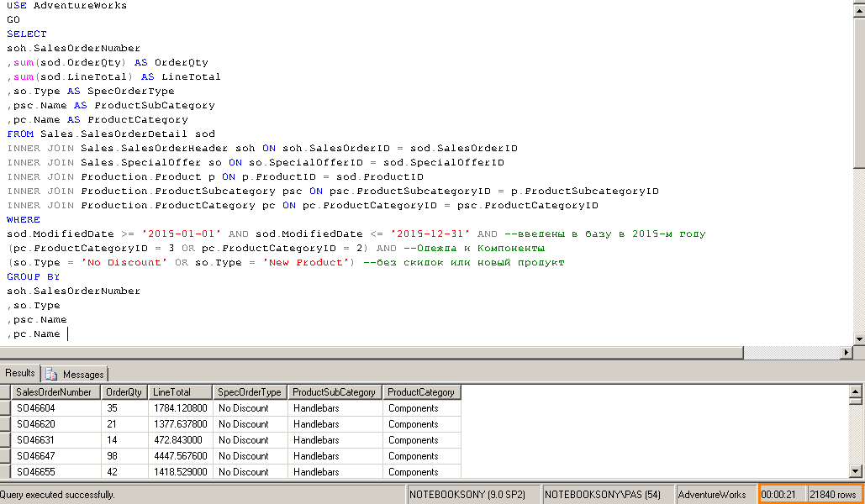Viewport: 865px width, 504px height.
Task: Click the 21840 rows status indicator
Action: (833, 495)
